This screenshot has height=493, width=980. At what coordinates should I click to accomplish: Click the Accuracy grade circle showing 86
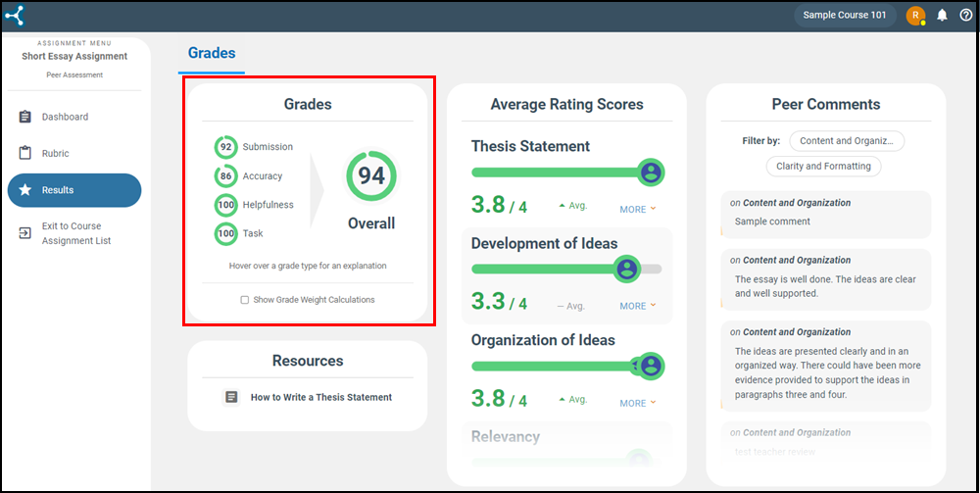(225, 176)
